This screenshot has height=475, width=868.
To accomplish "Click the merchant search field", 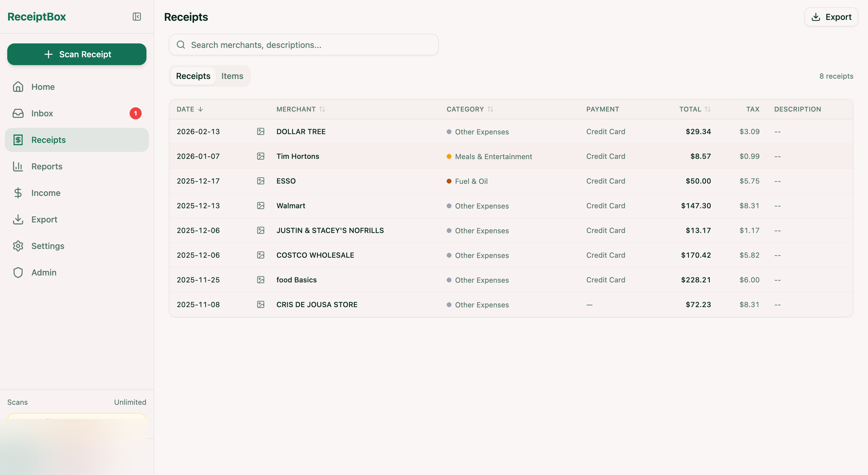I will [x=303, y=45].
